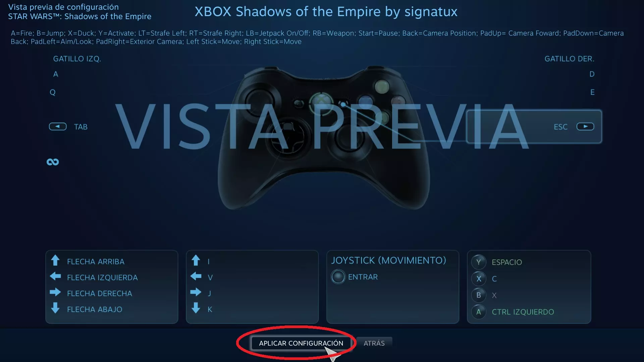Choose the right arrow icon bound to J
Viewport: 644px width, 362px height.
(196, 292)
